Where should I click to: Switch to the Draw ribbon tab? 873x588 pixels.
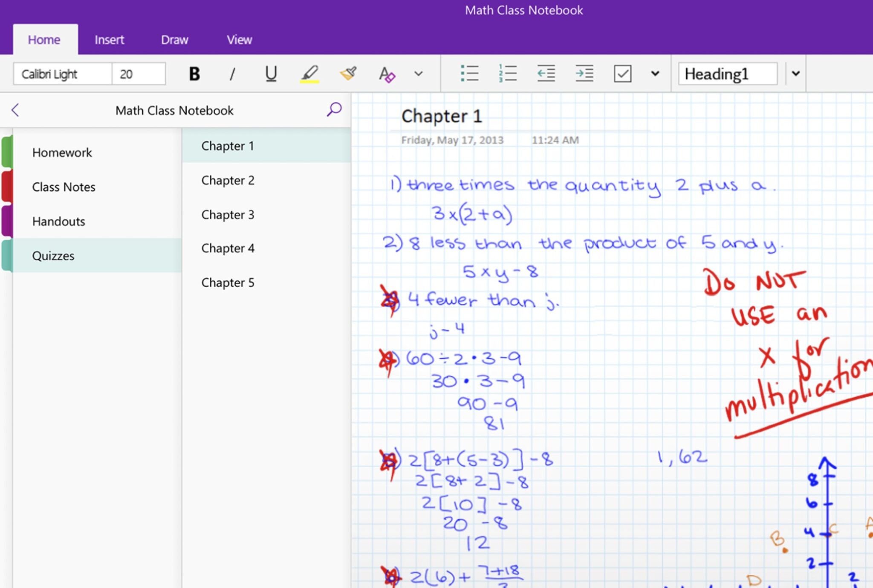(x=174, y=39)
